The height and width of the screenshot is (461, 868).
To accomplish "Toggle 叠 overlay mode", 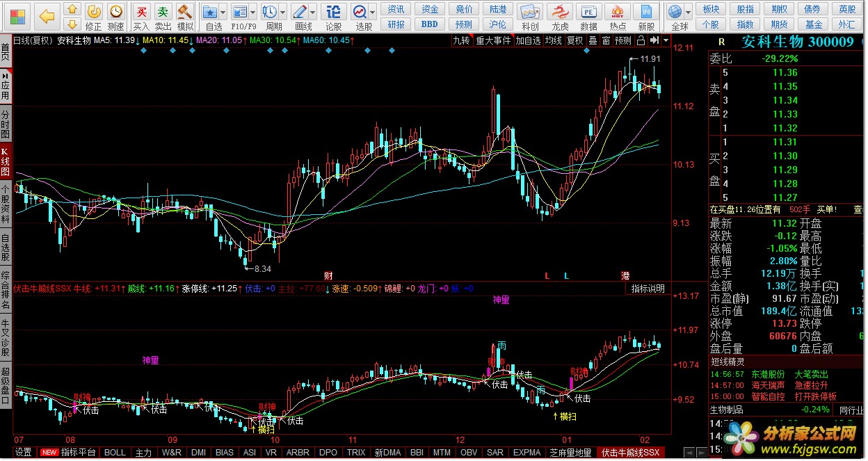I will pyautogui.click(x=593, y=40).
